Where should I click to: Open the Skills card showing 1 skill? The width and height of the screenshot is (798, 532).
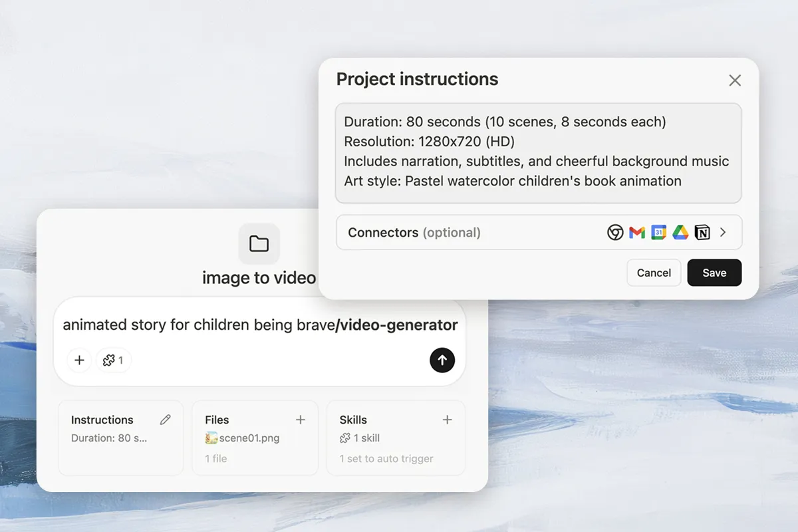[386, 439]
